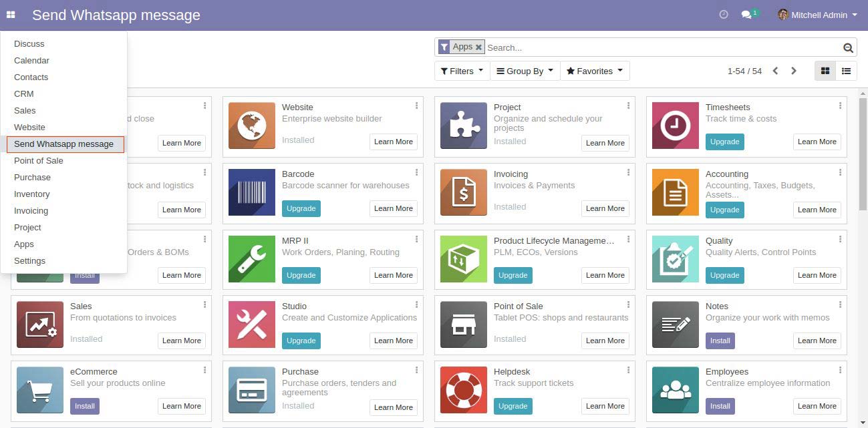The width and height of the screenshot is (868, 428).
Task: Open the activities clock icon
Action: click(x=723, y=15)
